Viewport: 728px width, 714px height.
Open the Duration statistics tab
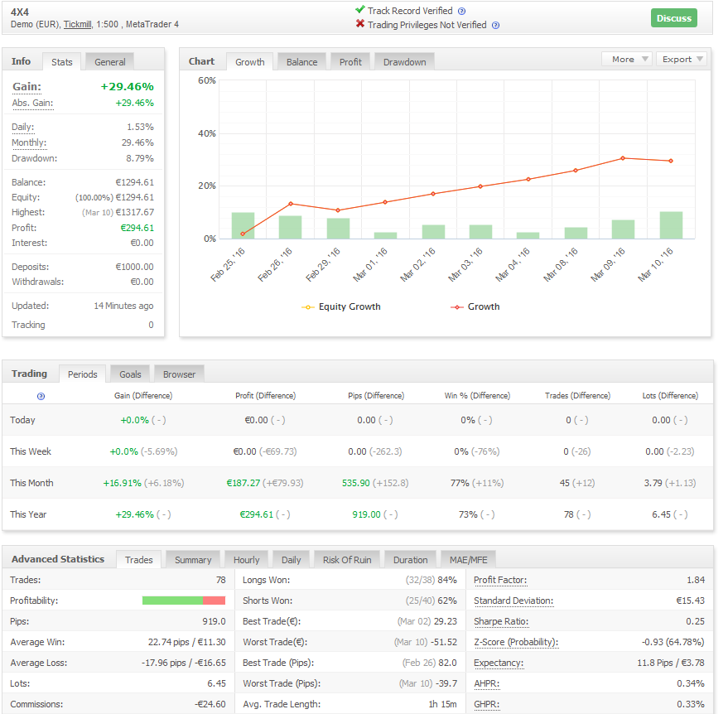click(411, 560)
